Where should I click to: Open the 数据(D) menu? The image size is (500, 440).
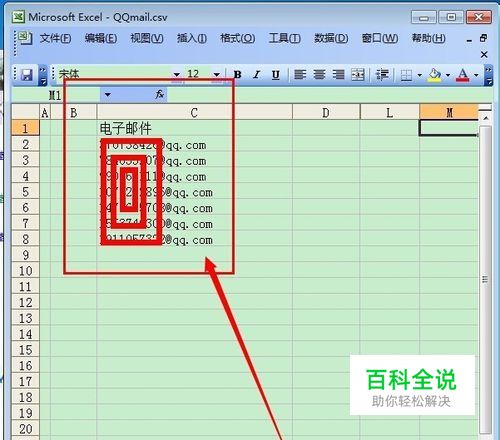(x=331, y=39)
